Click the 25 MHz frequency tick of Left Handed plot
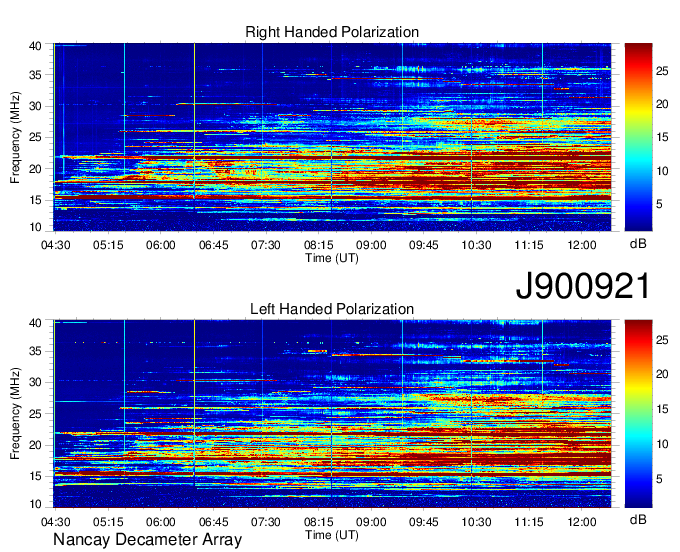 click(35, 414)
